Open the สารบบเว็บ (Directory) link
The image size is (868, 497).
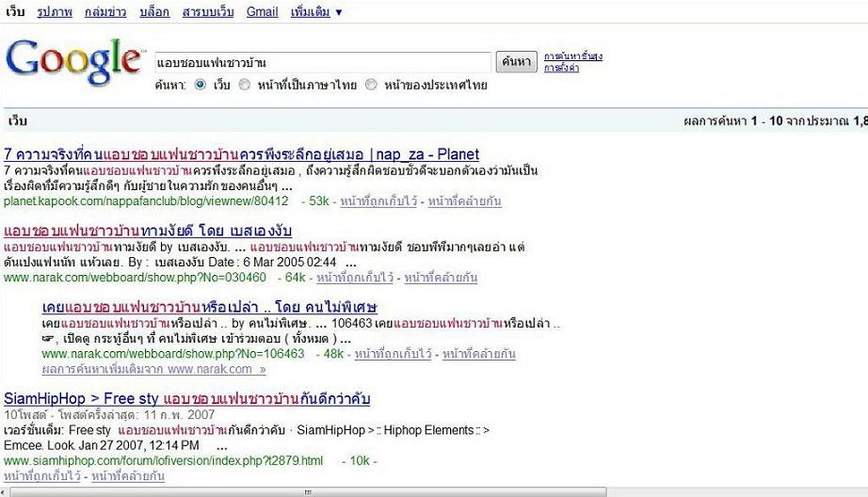click(208, 11)
